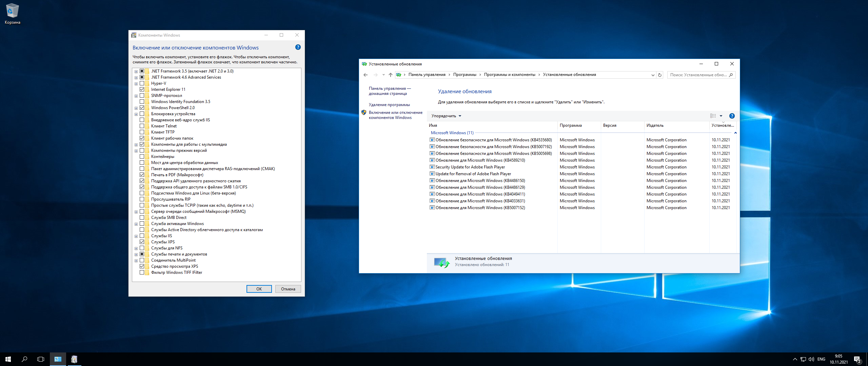Toggle the Hyper-V checkbox
This screenshot has width=868, height=366.
tap(142, 83)
